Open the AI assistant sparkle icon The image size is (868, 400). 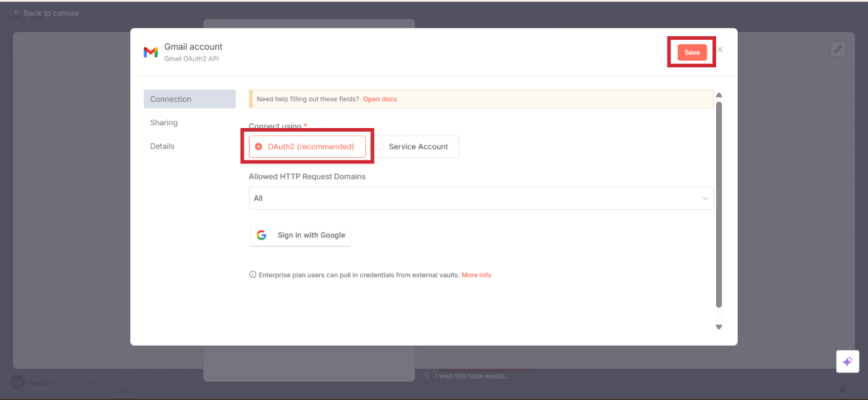click(847, 362)
